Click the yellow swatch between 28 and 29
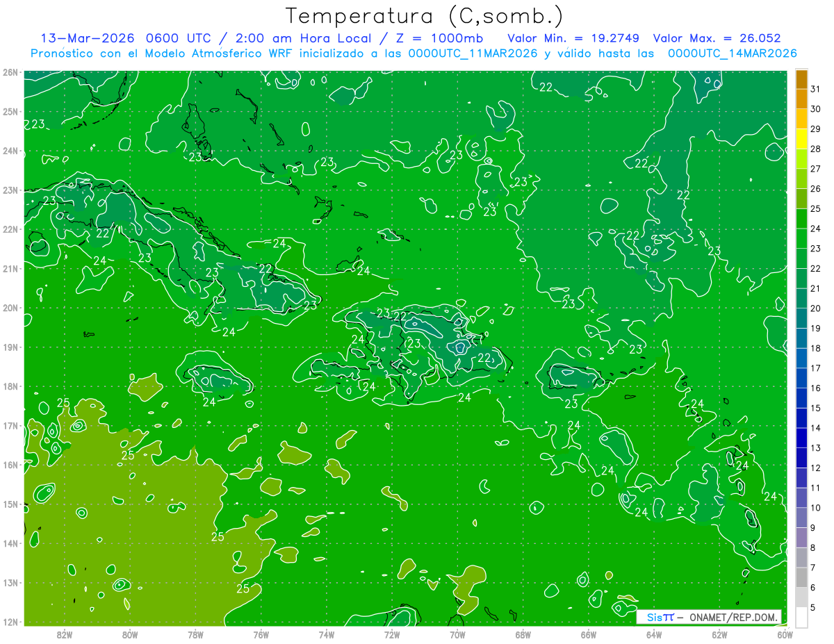Image resolution: width=834 pixels, height=644 pixels. [801, 139]
